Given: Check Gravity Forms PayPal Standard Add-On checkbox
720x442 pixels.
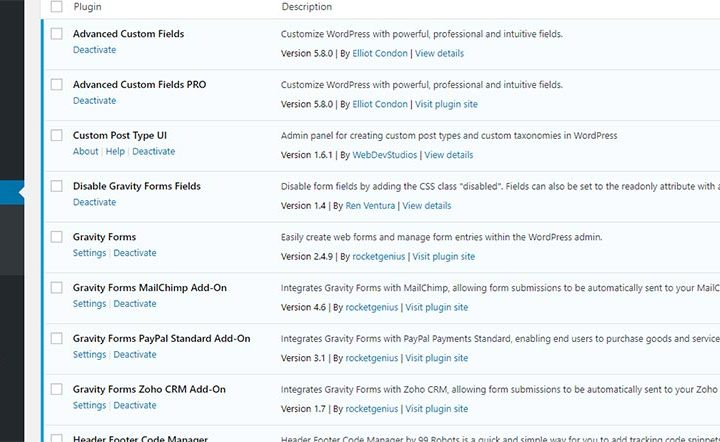Looking at the screenshot, I should click(x=56, y=338).
